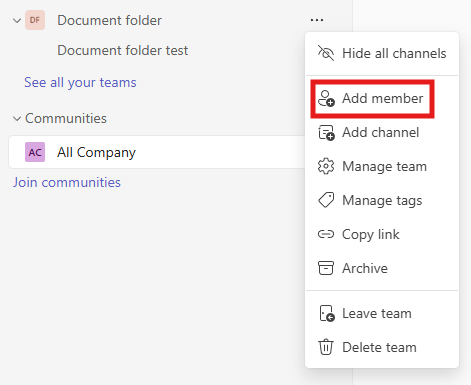Viewport: 471px width, 385px height.
Task: Click the Add channel icon
Action: (x=326, y=133)
